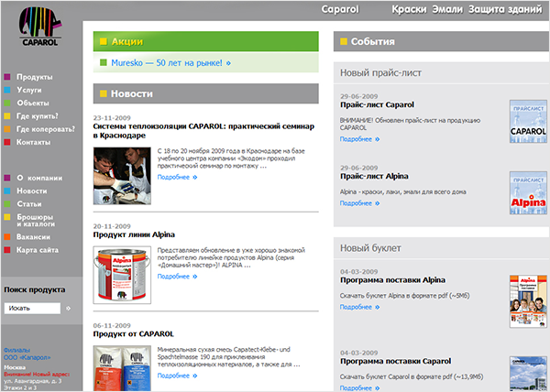The height and width of the screenshot is (392, 550).
Task: Open the Alpina booklet cover thumbnail
Action: click(x=528, y=301)
